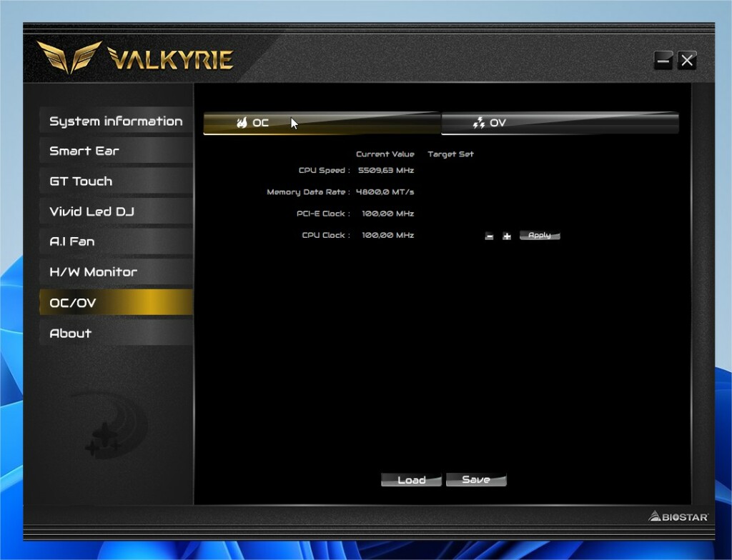The height and width of the screenshot is (560, 732).
Task: Click the PCI-E Clock value
Action: (x=388, y=214)
